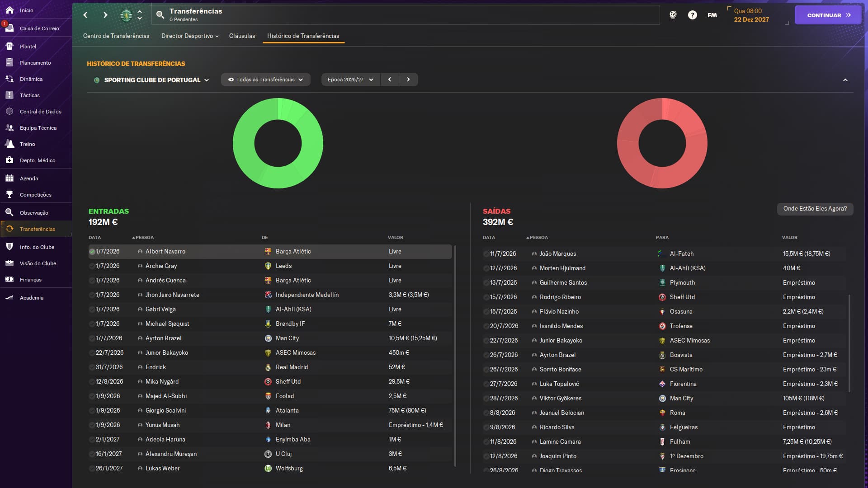Toggle the check circle beside Endrick

pos(92,367)
